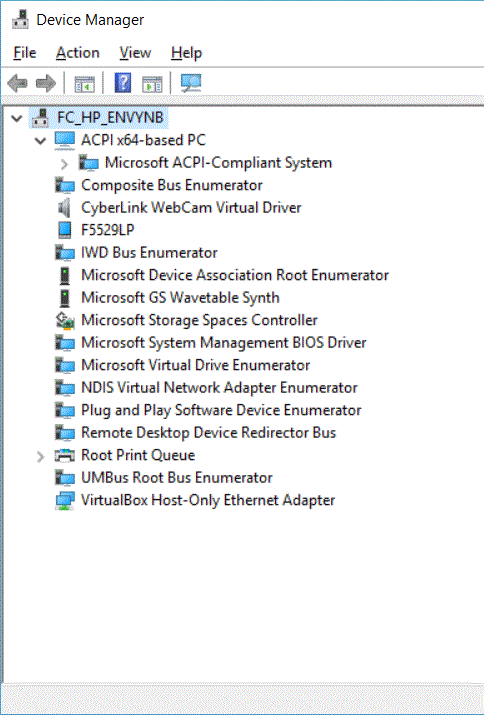Select the F5529LP label
Viewport: 484px width, 715px height.
[x=108, y=230]
